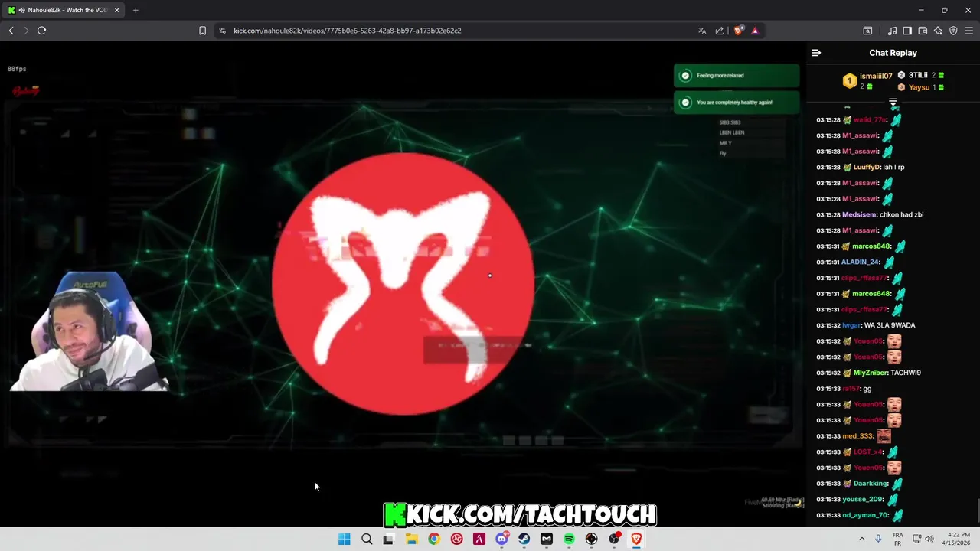The image size is (980, 551).
Task: Click username lwgar in chat
Action: 851,325
